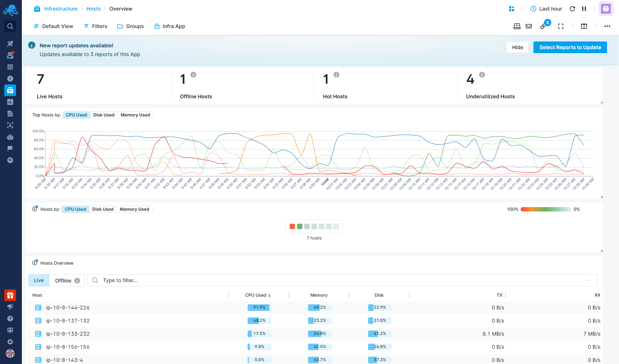Click the red host square in heatmap
Image resolution: width=619 pixels, height=364 pixels.
click(x=292, y=226)
